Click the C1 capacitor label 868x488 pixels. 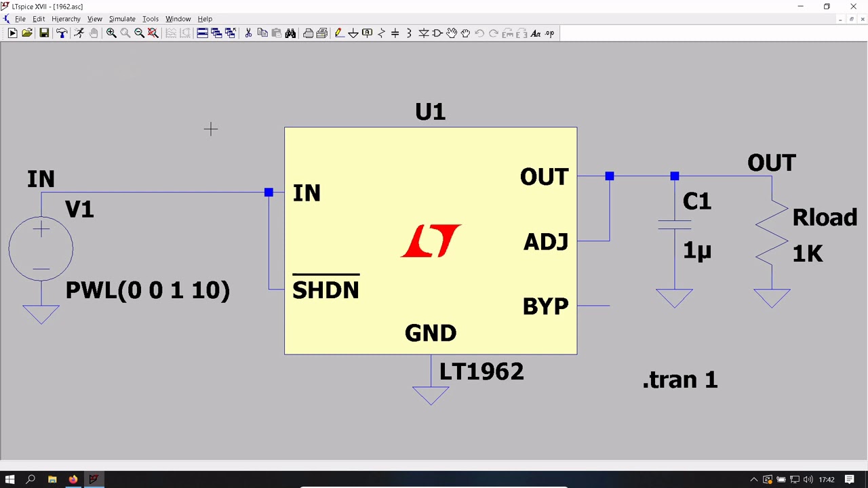[x=697, y=201]
